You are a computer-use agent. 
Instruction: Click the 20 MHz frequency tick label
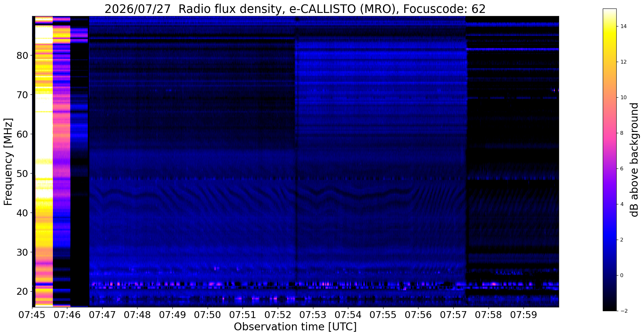[x=22, y=292]
